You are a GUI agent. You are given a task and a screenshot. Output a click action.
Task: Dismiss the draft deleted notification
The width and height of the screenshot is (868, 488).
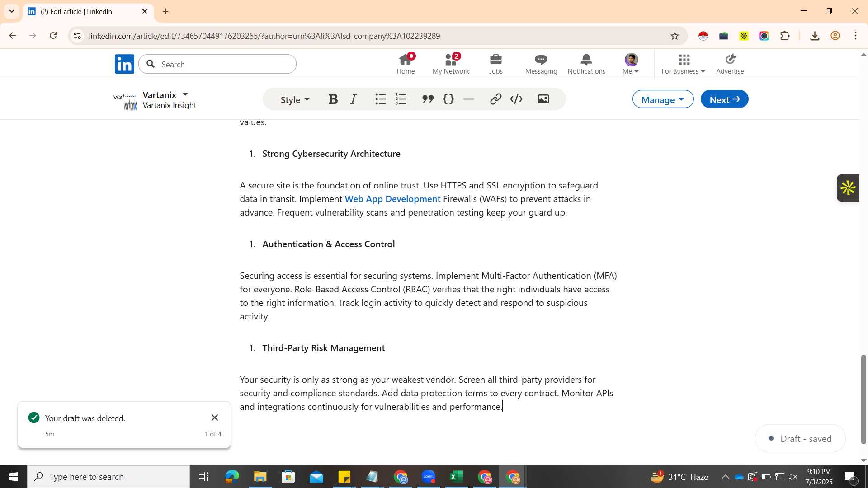pyautogui.click(x=215, y=418)
